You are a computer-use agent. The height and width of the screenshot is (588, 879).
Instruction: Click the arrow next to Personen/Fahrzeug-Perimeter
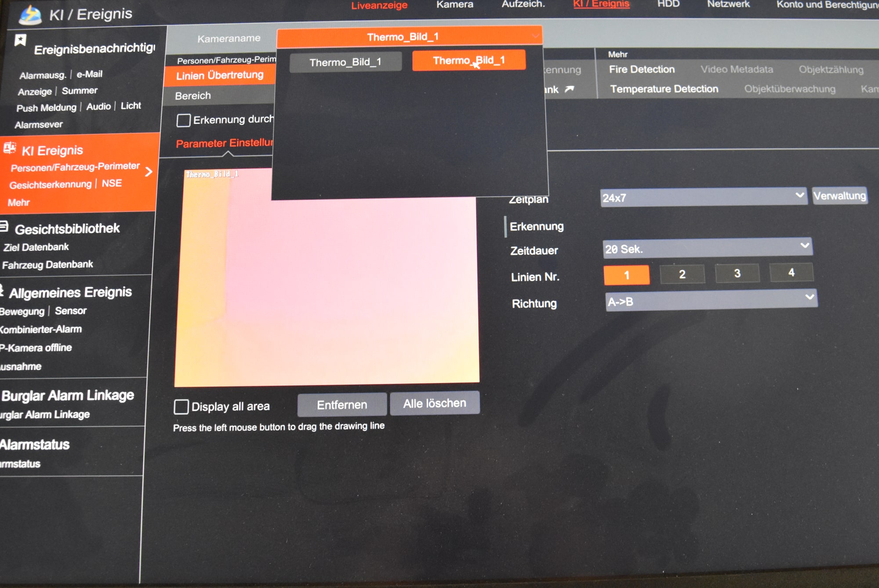click(x=149, y=172)
